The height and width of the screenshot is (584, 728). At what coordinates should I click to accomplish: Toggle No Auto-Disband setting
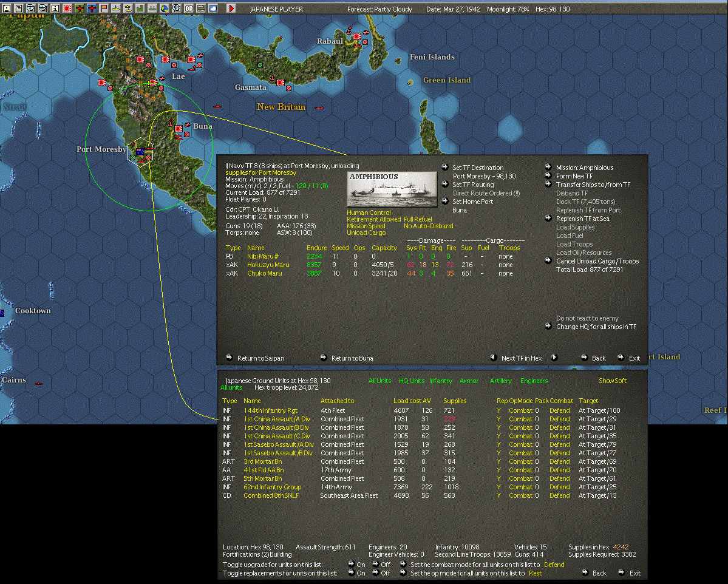coord(428,226)
